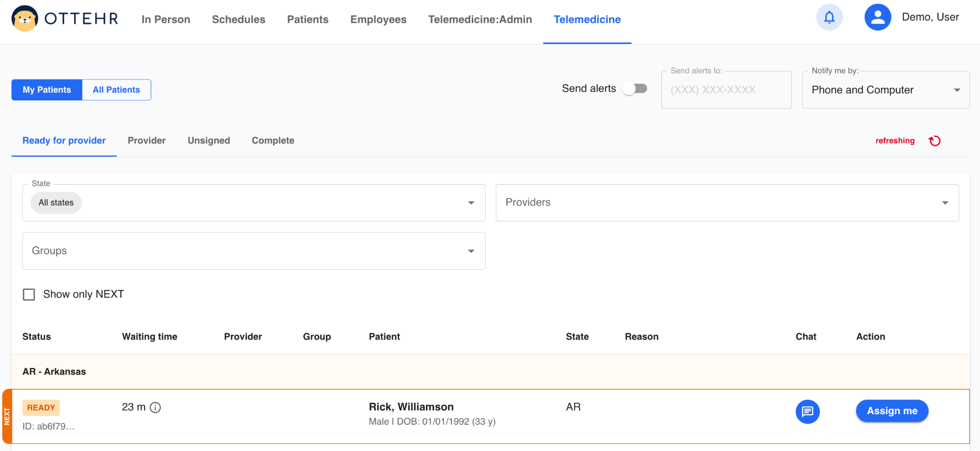Open the notifications bell
This screenshot has width=980, height=451.
pyautogui.click(x=829, y=18)
